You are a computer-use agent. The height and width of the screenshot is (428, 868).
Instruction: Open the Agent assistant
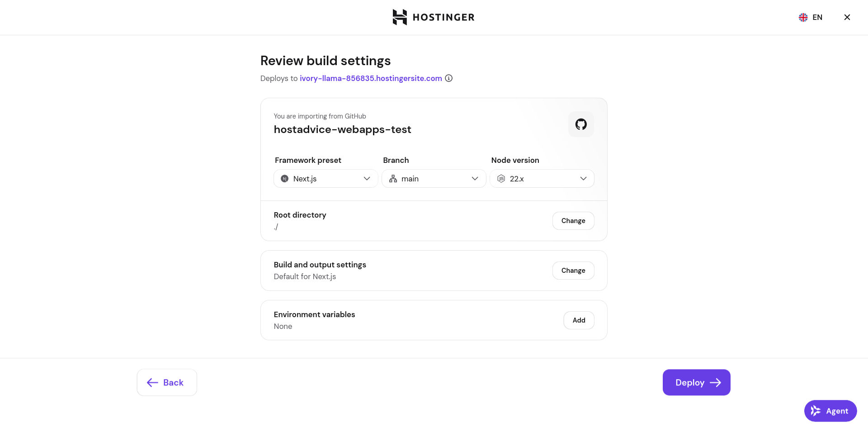[830, 411]
